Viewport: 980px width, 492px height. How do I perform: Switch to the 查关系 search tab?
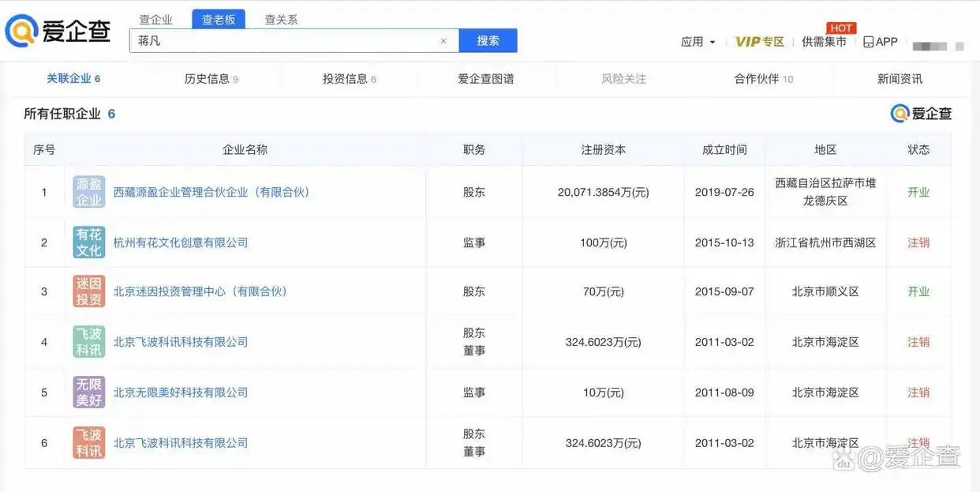point(281,20)
